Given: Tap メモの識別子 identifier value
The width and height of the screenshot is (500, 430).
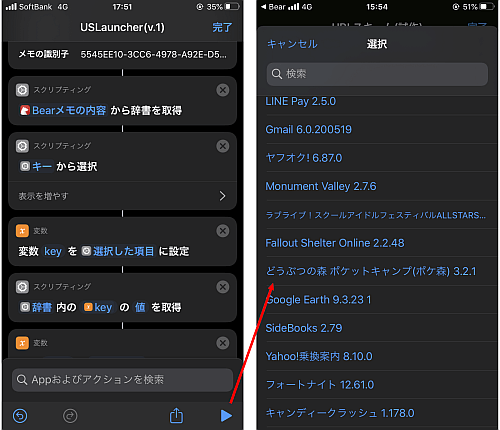Looking at the screenshot, I should (153, 54).
